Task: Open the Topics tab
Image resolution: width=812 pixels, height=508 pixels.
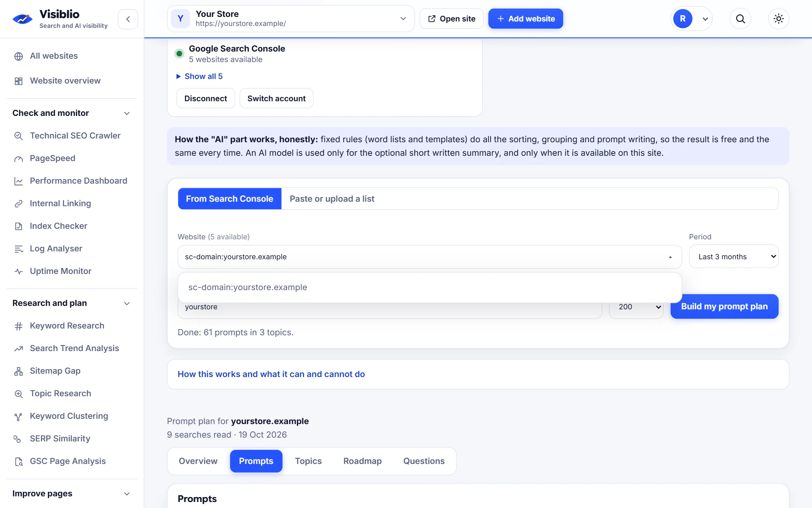Action: (x=308, y=461)
